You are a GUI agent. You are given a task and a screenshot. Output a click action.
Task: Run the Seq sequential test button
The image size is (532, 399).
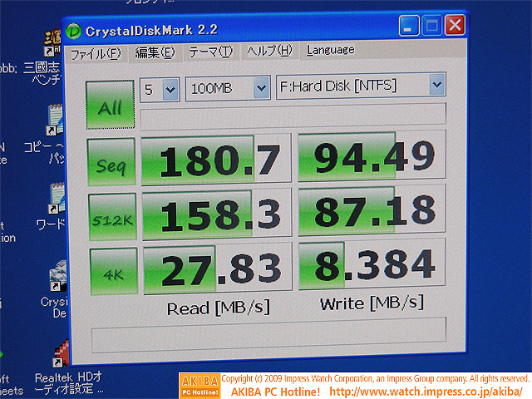pos(111,161)
